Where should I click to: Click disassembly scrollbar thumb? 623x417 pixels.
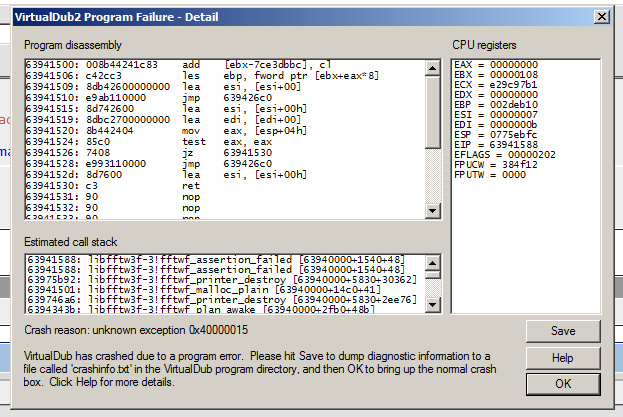tap(432, 112)
